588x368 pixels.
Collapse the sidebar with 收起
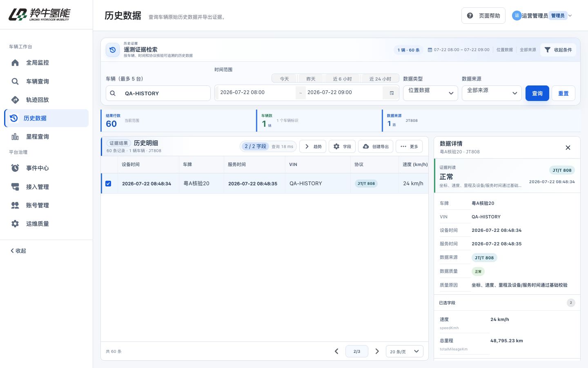point(18,251)
